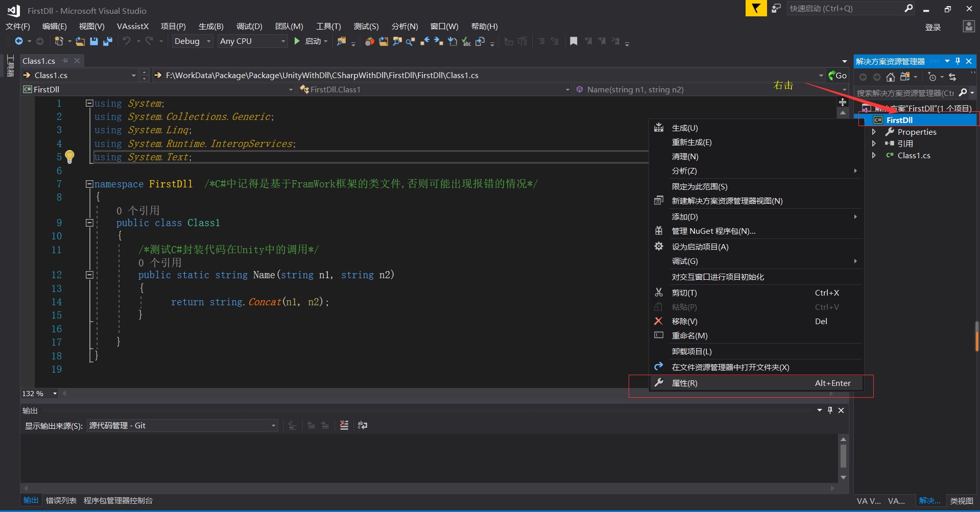
Task: Click the split editor handle above scrollbar
Action: tap(843, 102)
